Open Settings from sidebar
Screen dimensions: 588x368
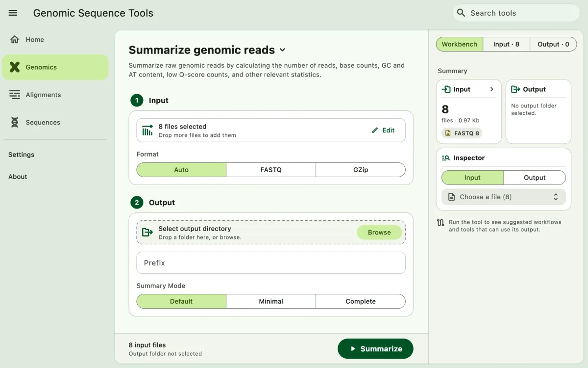(x=22, y=155)
